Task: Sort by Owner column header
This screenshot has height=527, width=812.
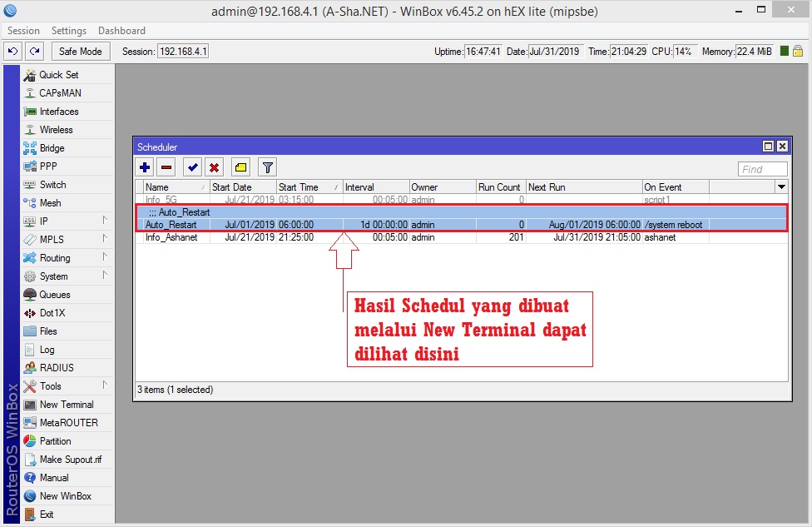Action: click(x=443, y=187)
